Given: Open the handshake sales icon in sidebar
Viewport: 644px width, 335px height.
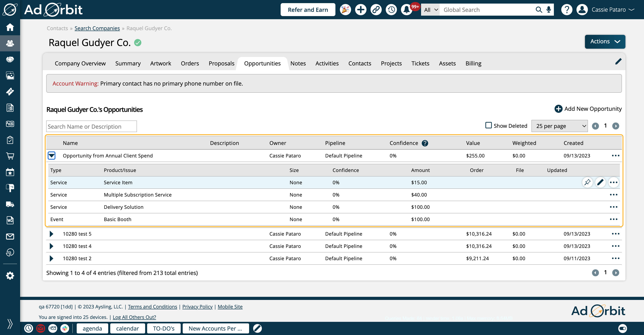Looking at the screenshot, I should coord(10,59).
